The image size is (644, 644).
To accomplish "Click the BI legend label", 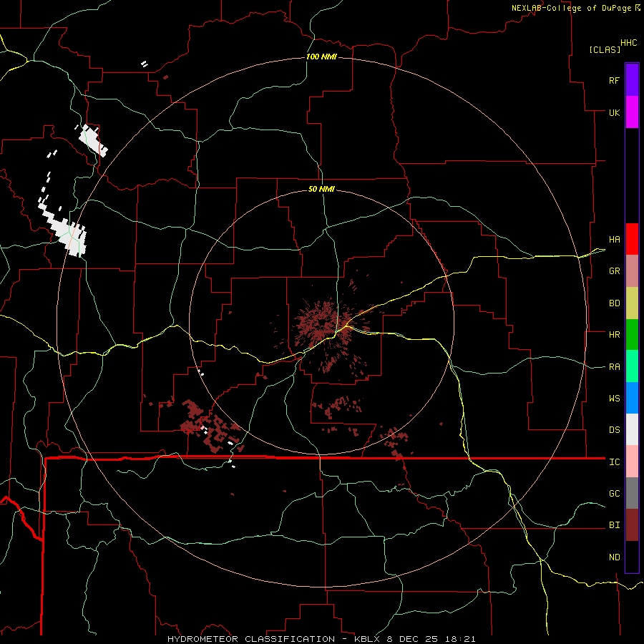I will pyautogui.click(x=614, y=525).
